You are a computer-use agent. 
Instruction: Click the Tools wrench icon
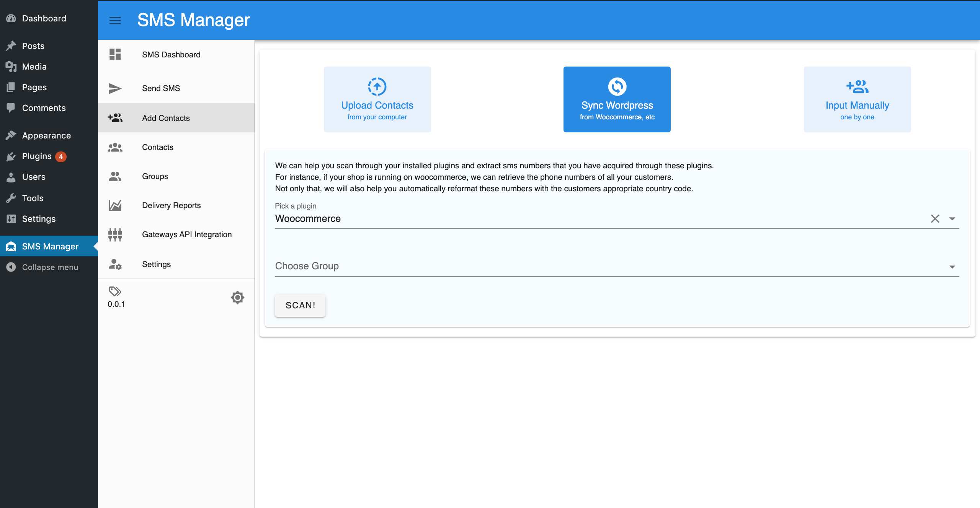tap(11, 198)
